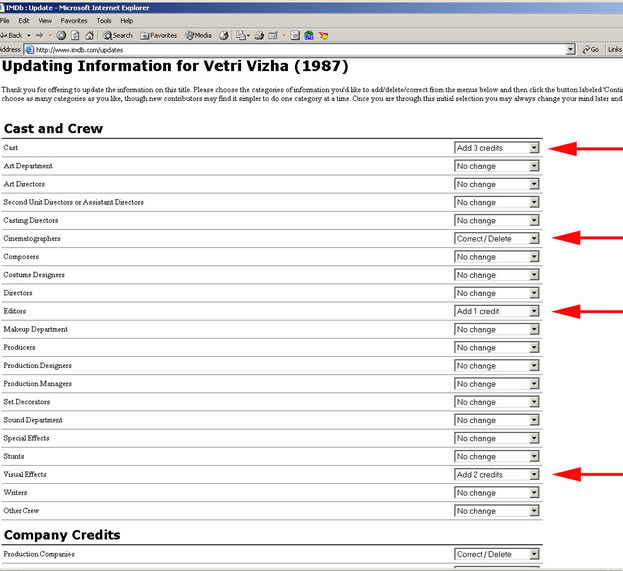This screenshot has height=571, width=623.
Task: Open the Production Companies Correct/Delete dropdown
Action: [x=497, y=554]
